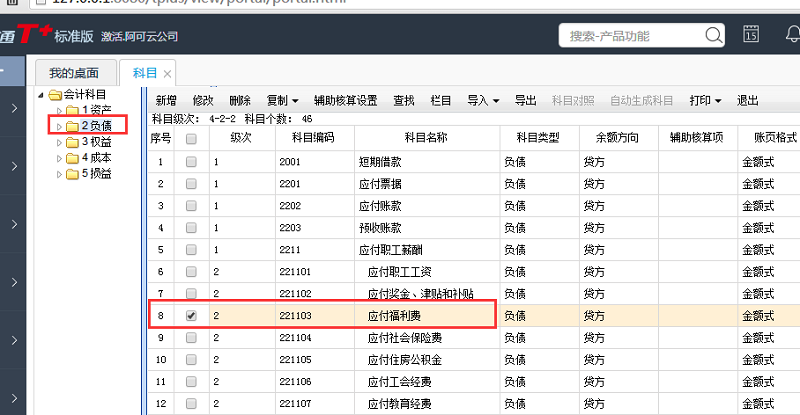This screenshot has height=415, width=800.
Task: Select the 5 损益 tree label
Action: point(97,174)
